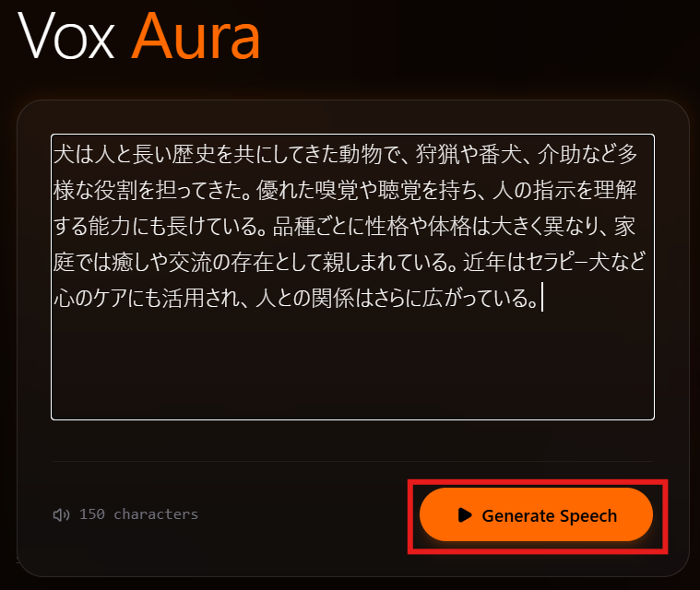This screenshot has width=700, height=590.
Task: Click the Generate Speech button
Action: pos(536,514)
